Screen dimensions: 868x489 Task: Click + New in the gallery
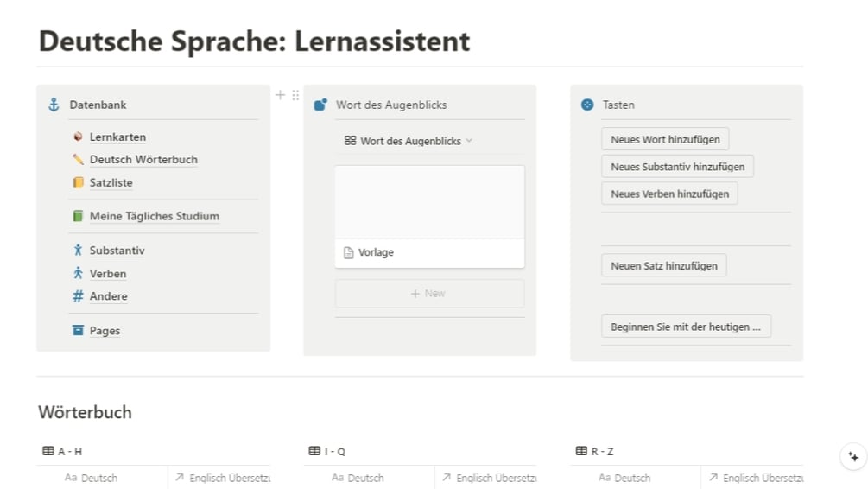coord(429,294)
